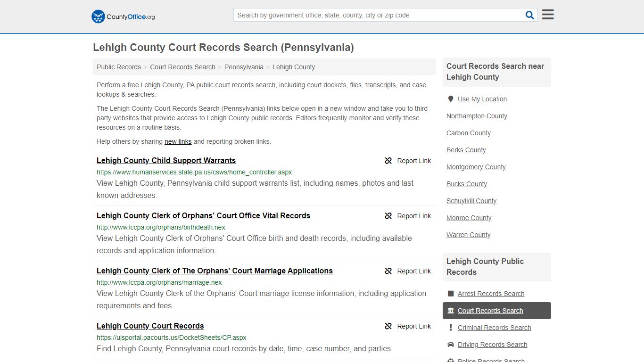
Task: Click the broken link icon for Lehigh County Court Records
Action: click(388, 326)
